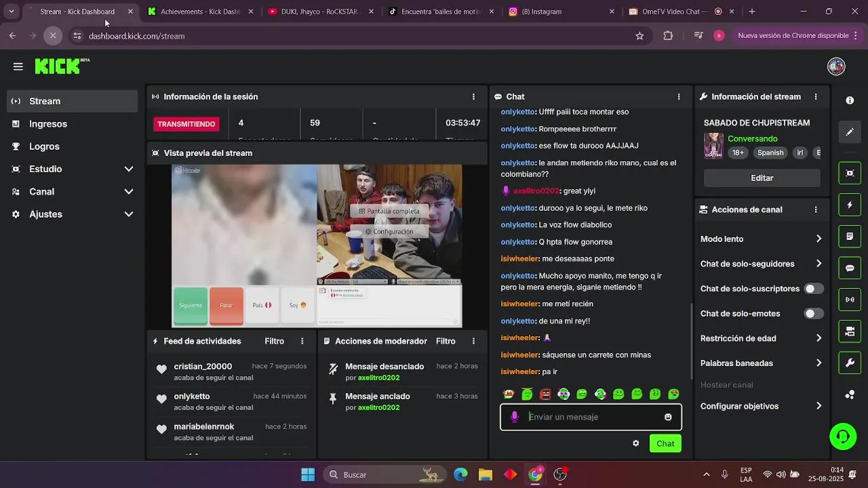Click Filtro in Feed de actividades

pyautogui.click(x=275, y=341)
